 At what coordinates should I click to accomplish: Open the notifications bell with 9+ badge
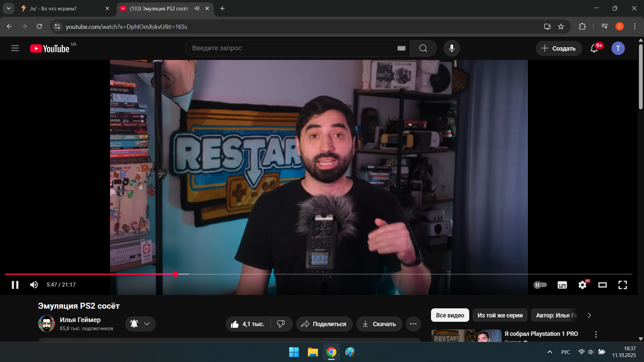(594, 48)
